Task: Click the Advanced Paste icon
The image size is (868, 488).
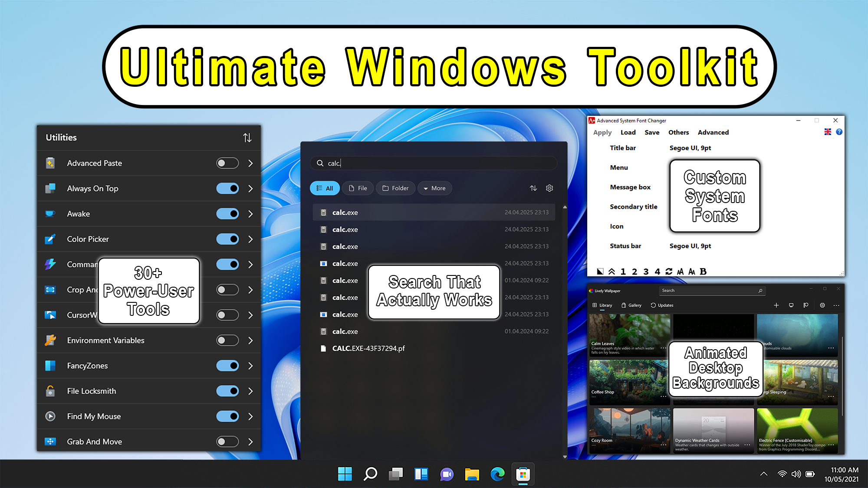Action: tap(50, 163)
